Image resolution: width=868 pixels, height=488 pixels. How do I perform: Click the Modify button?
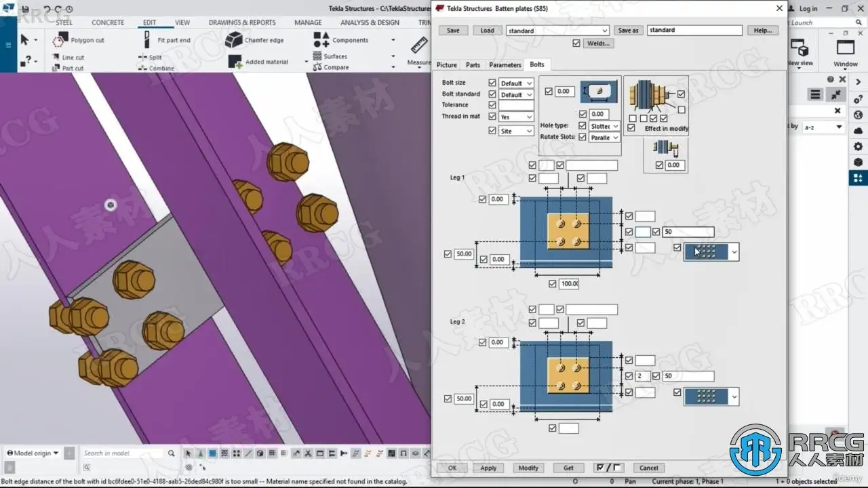click(x=528, y=468)
